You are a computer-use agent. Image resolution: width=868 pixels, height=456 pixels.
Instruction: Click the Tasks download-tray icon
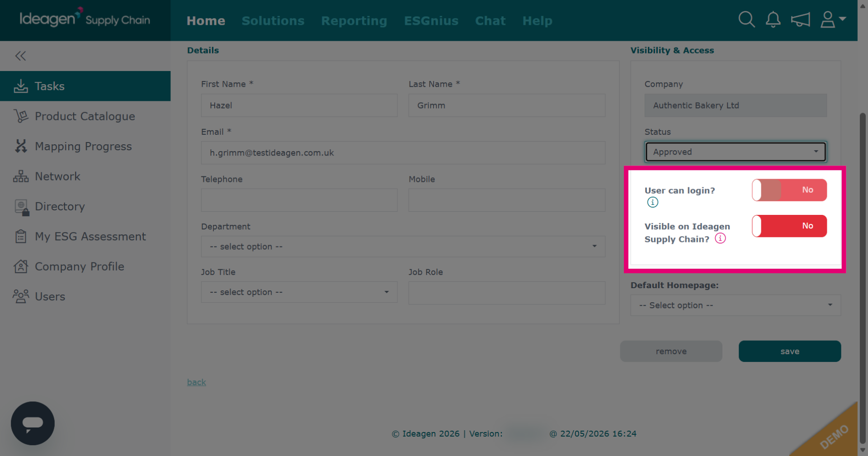click(x=21, y=86)
